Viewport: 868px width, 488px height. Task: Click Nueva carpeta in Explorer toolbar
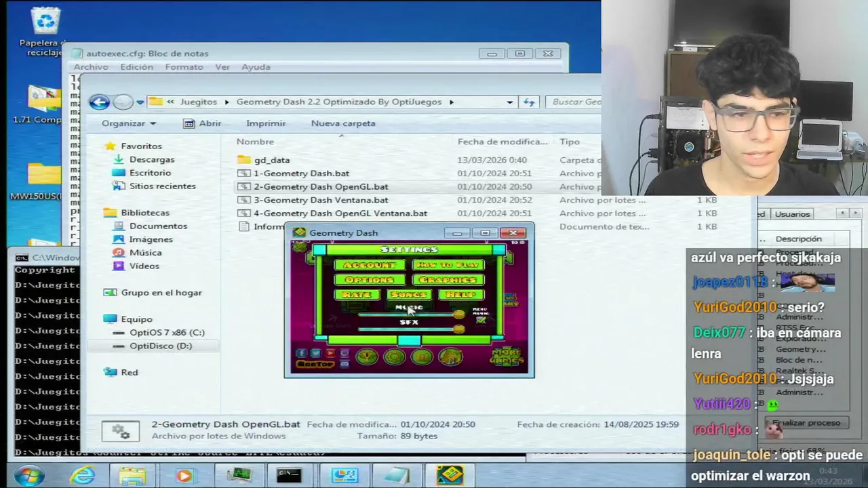pyautogui.click(x=343, y=123)
